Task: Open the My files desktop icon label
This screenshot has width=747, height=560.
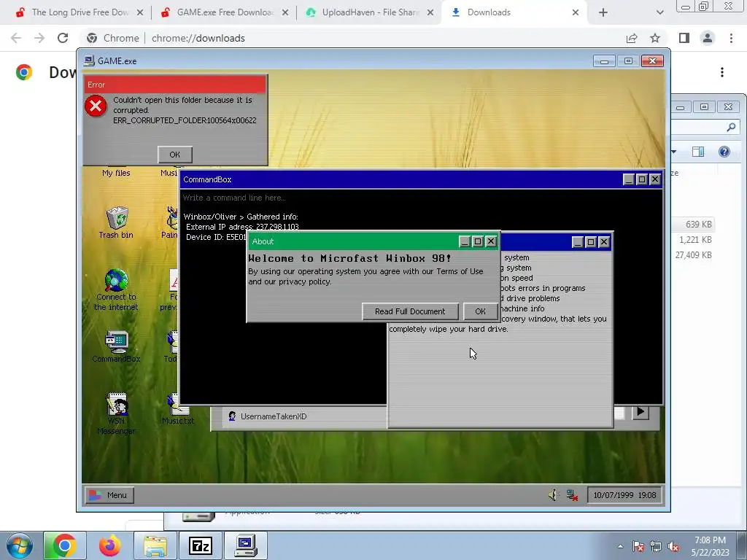Action: 116,173
